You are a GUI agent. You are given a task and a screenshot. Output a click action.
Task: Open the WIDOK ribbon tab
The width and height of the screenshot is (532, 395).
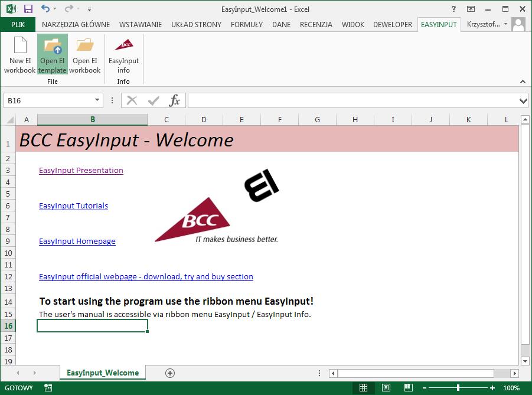[353, 24]
